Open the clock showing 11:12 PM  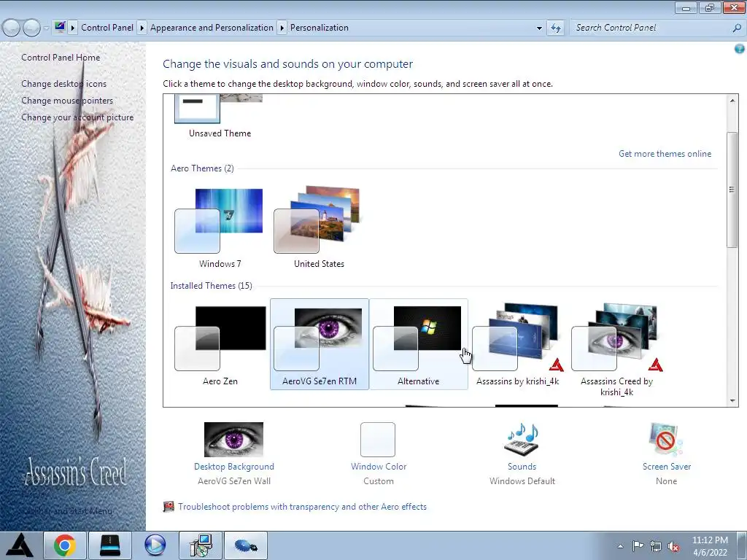coord(710,546)
